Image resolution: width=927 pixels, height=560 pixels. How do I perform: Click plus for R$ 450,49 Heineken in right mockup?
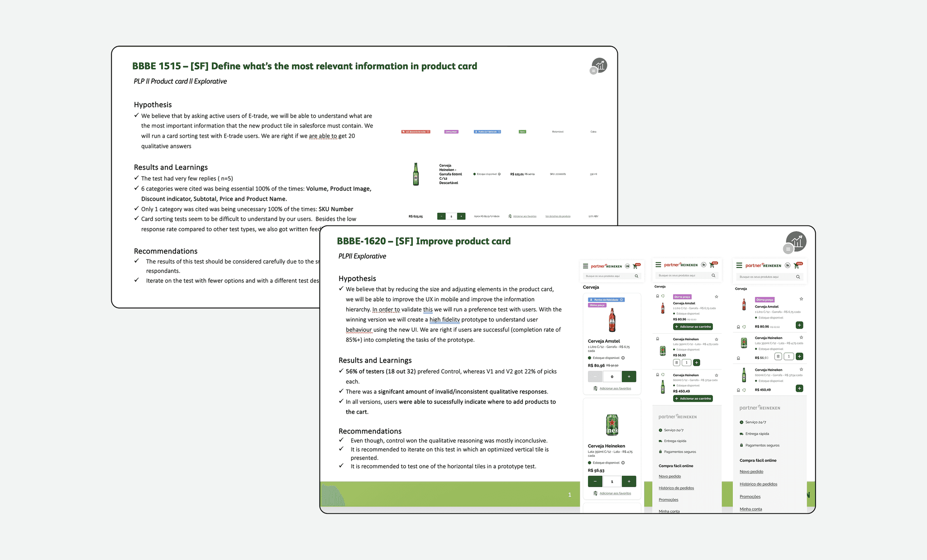pos(799,388)
